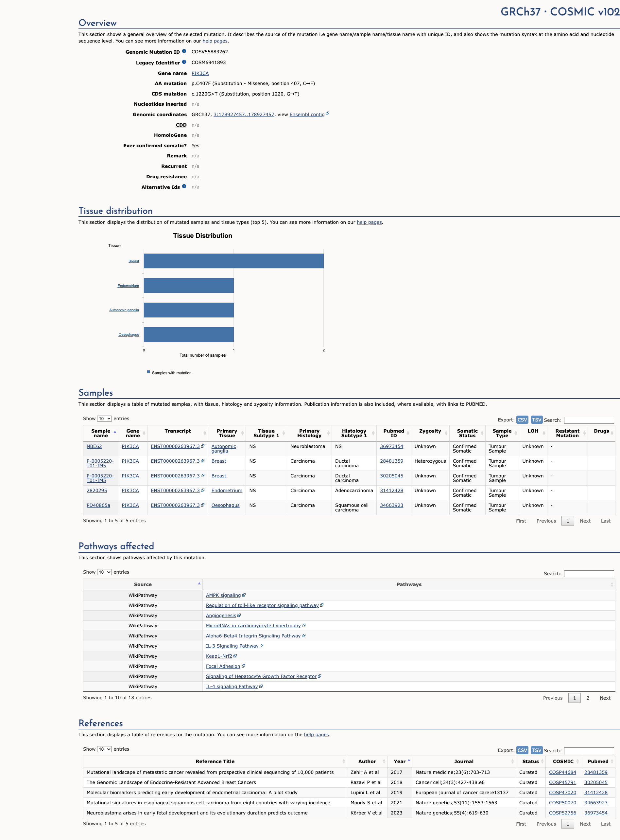Open Autonomic ganglia label in chart
Image resolution: width=620 pixels, height=840 pixels.
[124, 310]
